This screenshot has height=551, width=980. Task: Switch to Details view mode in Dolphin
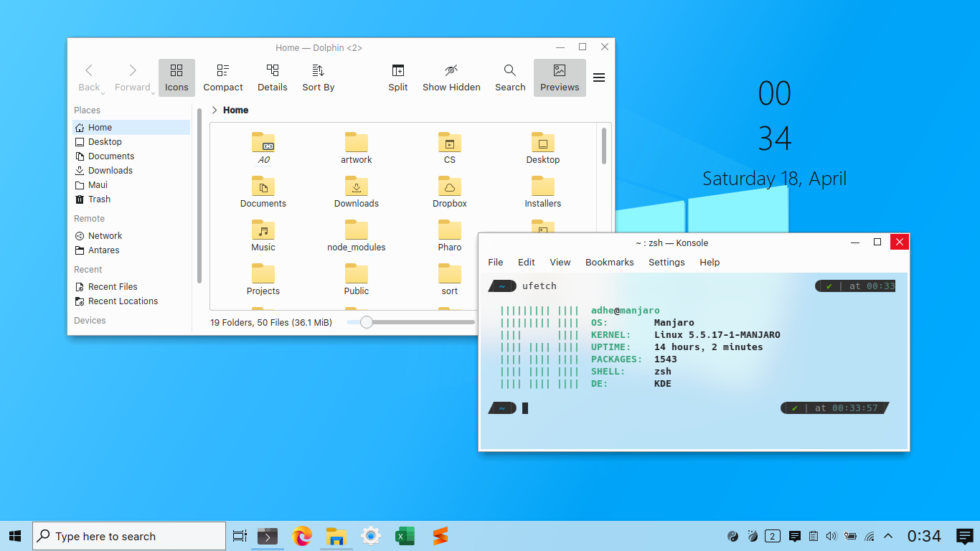click(x=273, y=77)
